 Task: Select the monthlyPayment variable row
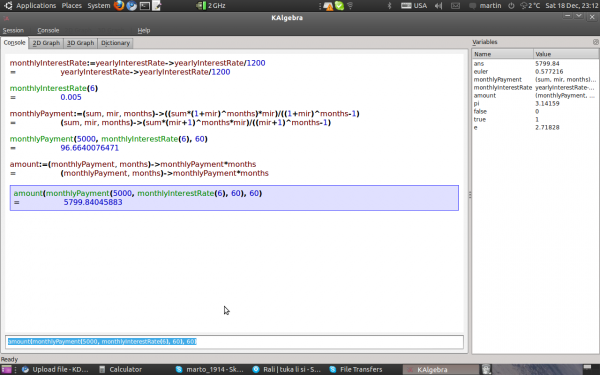pos(535,80)
